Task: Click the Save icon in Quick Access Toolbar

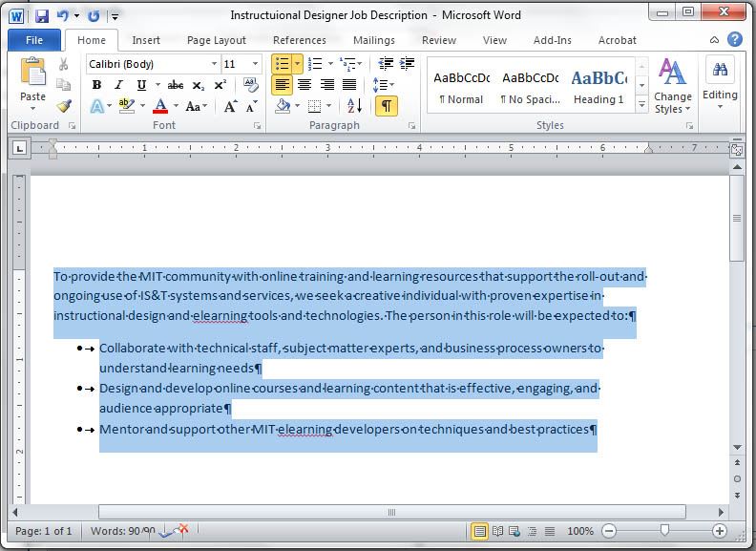Action: coord(42,15)
